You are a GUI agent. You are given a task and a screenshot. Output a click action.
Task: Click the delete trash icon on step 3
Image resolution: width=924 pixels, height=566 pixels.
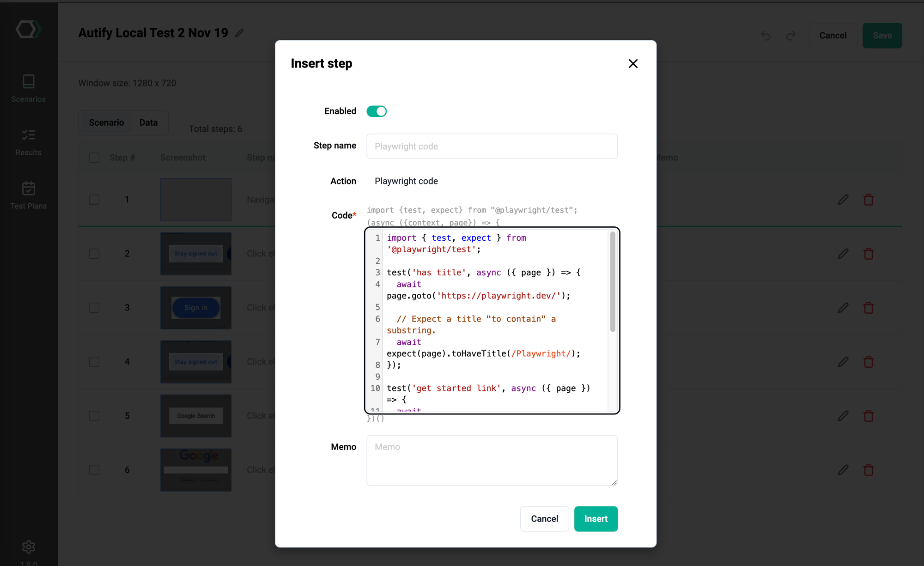pyautogui.click(x=869, y=307)
